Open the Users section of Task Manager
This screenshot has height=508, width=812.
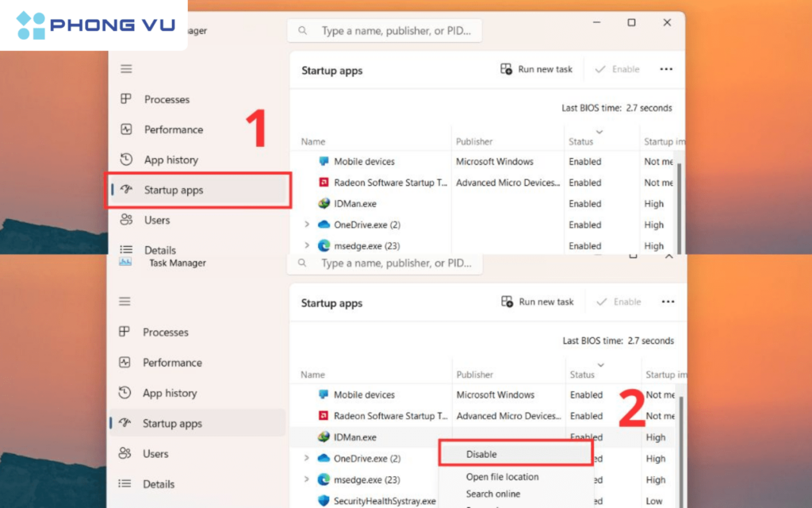click(x=125, y=220)
